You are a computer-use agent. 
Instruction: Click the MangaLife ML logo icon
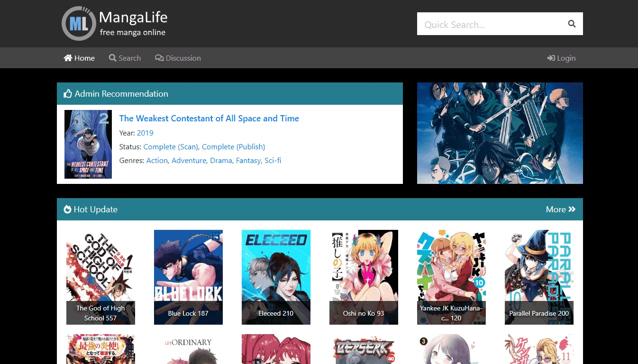coord(79,23)
